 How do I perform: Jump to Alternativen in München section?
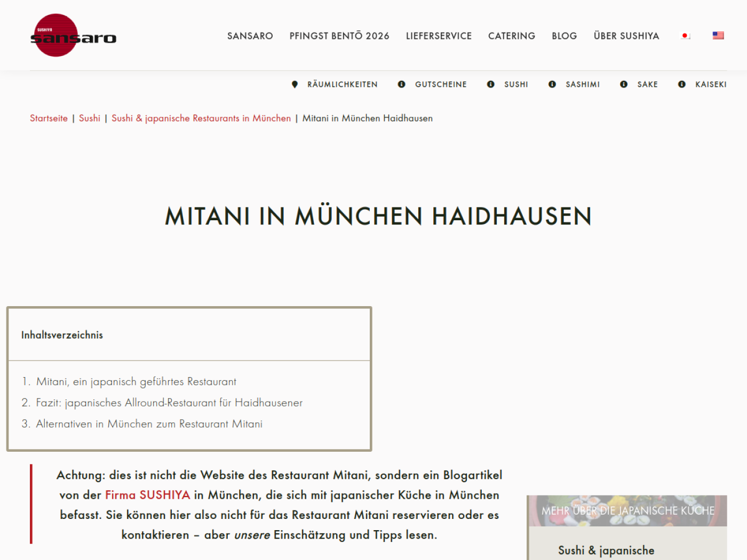pyautogui.click(x=149, y=424)
